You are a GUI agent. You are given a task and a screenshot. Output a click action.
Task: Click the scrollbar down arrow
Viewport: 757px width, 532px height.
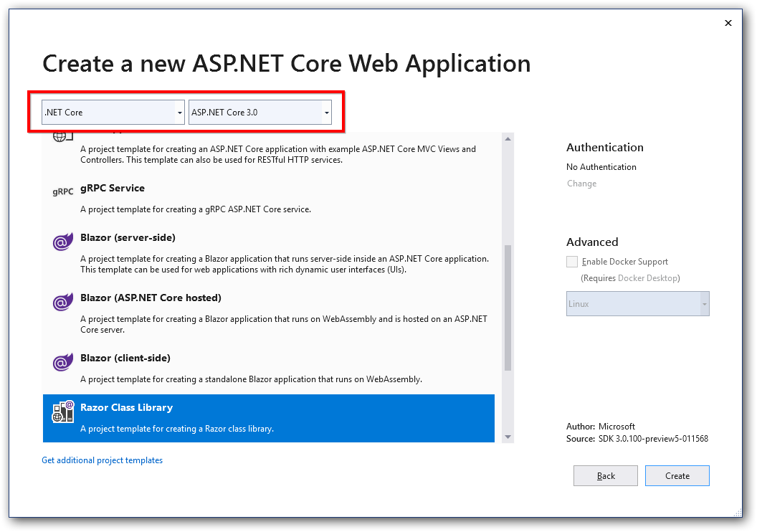(x=509, y=436)
